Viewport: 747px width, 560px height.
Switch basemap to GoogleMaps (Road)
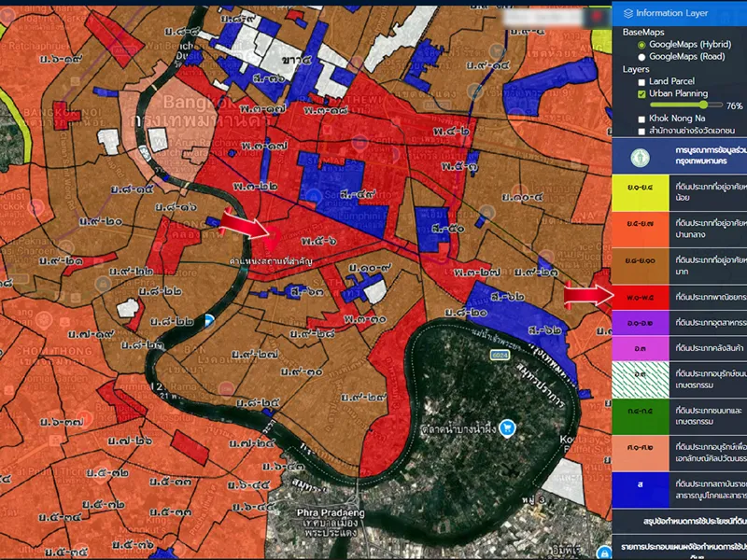641,56
